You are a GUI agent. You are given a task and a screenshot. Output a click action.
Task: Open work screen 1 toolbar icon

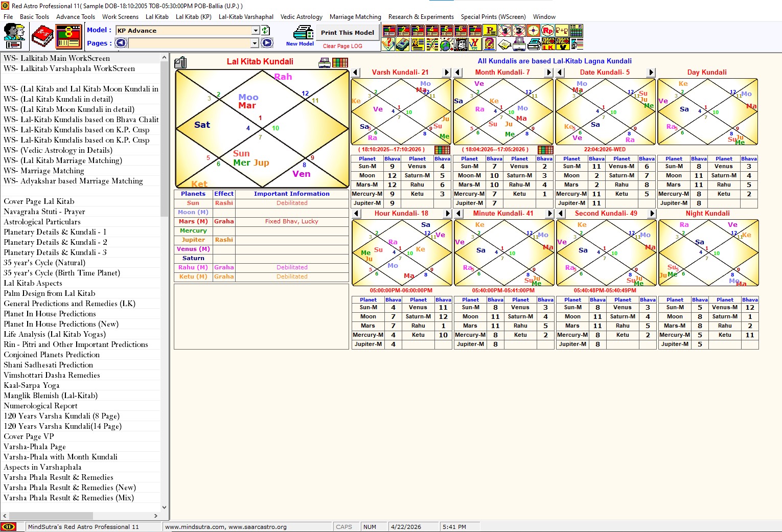[x=389, y=31]
